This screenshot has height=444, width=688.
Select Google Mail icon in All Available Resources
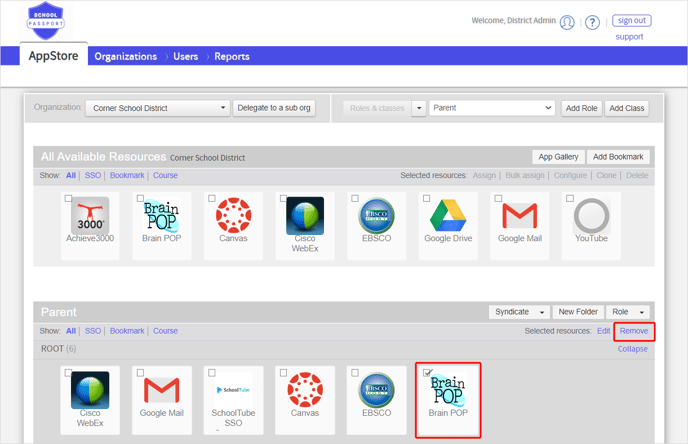[x=520, y=215]
